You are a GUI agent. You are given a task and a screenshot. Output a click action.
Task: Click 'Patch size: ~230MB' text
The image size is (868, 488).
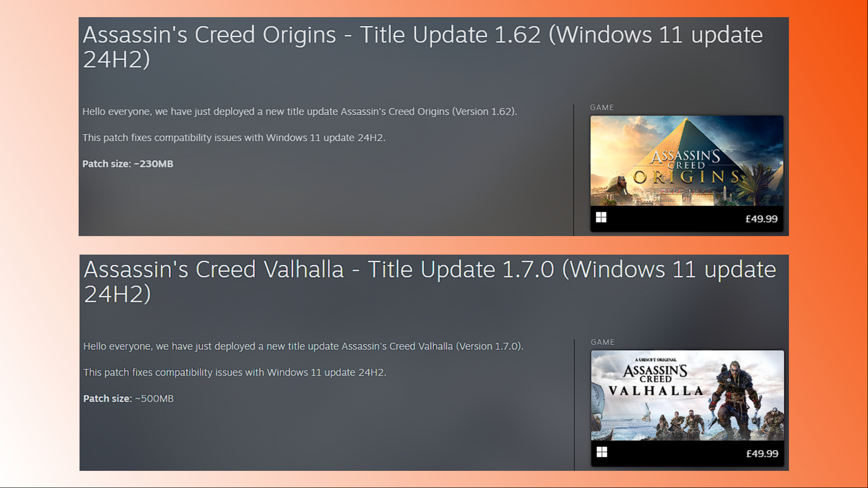[x=128, y=164]
